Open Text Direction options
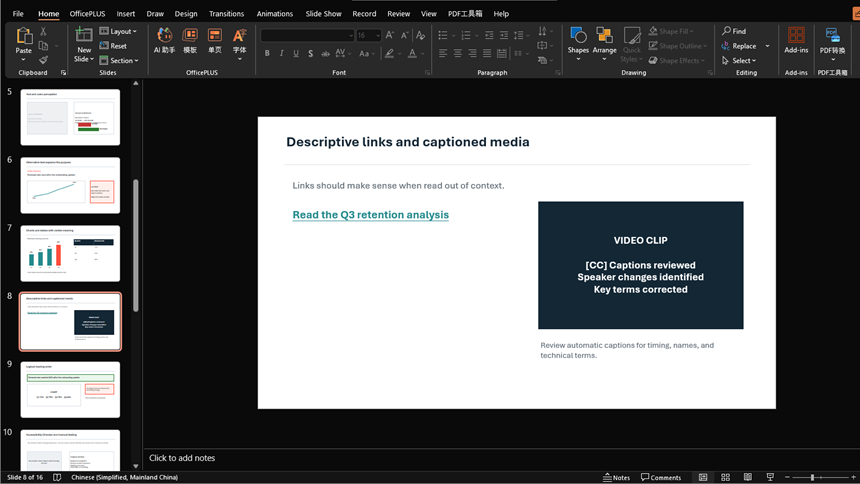Screen dimensions: 860x484 545,31
